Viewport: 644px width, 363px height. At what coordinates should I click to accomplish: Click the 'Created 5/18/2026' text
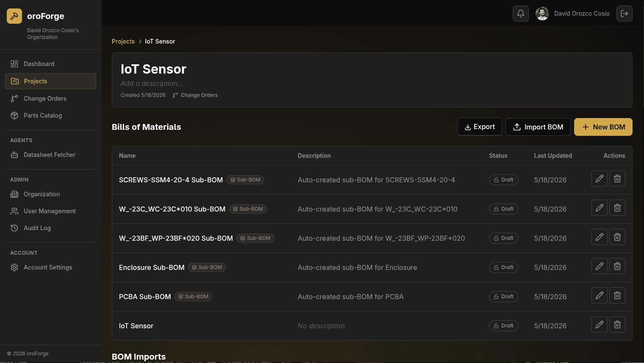143,95
